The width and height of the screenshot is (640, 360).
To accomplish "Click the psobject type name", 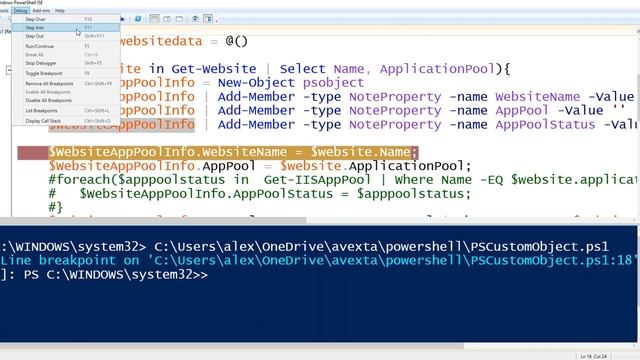I will pyautogui.click(x=333, y=83).
